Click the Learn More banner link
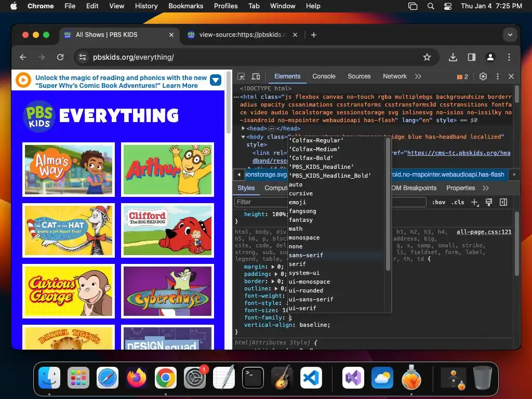532x399 pixels. point(180,86)
